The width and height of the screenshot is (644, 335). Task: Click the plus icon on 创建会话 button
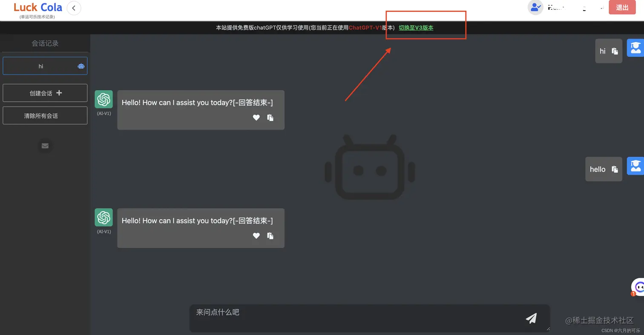click(x=59, y=93)
